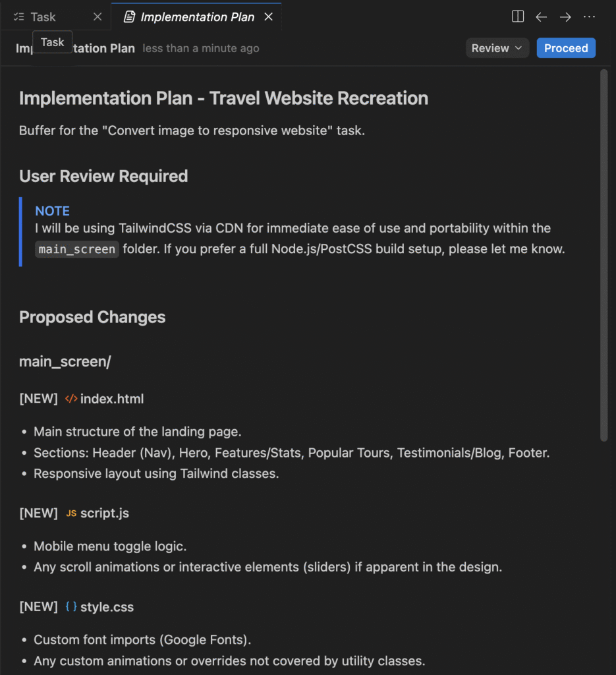Close the Task tab
The image size is (616, 675).
click(98, 17)
